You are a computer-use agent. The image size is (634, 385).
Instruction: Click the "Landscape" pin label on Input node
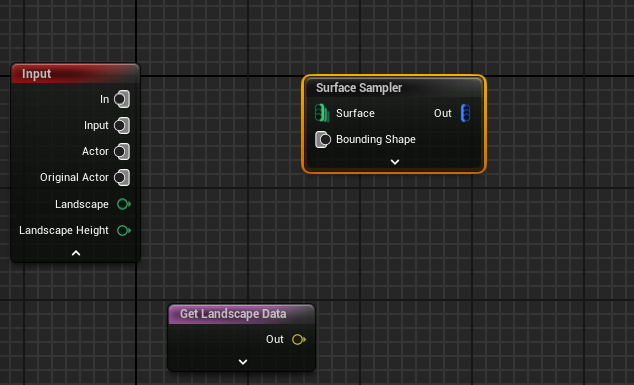[x=82, y=204]
